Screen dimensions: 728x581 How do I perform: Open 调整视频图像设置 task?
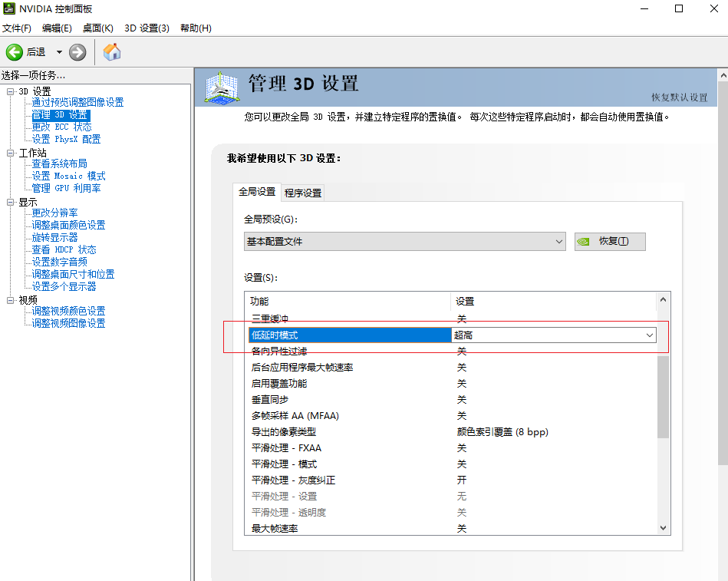tap(68, 323)
